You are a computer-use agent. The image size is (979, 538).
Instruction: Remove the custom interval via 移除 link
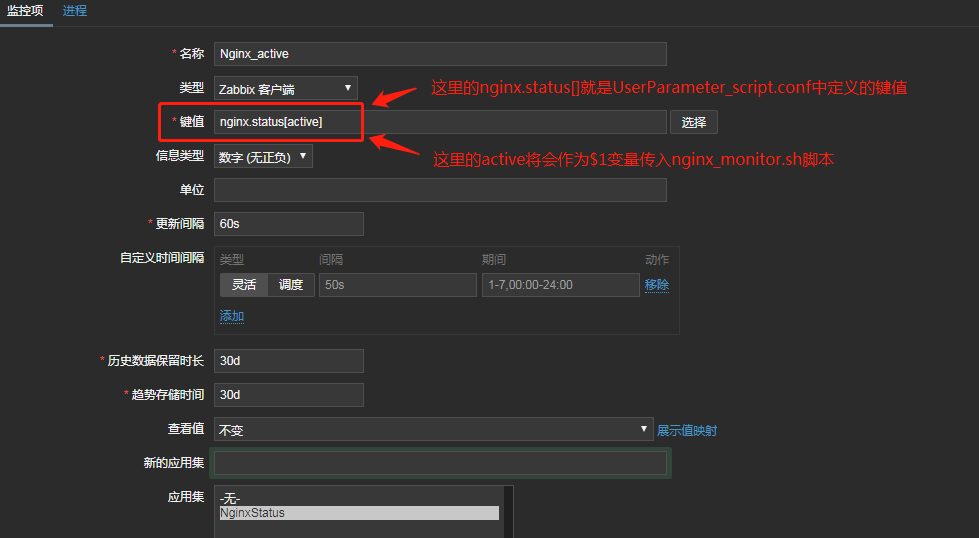[x=657, y=285]
